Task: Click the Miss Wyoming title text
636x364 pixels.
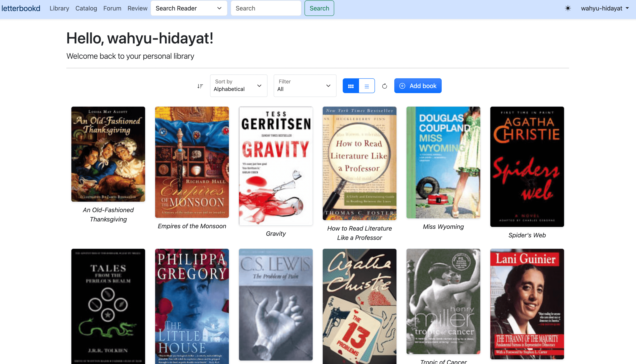Action: (x=443, y=227)
